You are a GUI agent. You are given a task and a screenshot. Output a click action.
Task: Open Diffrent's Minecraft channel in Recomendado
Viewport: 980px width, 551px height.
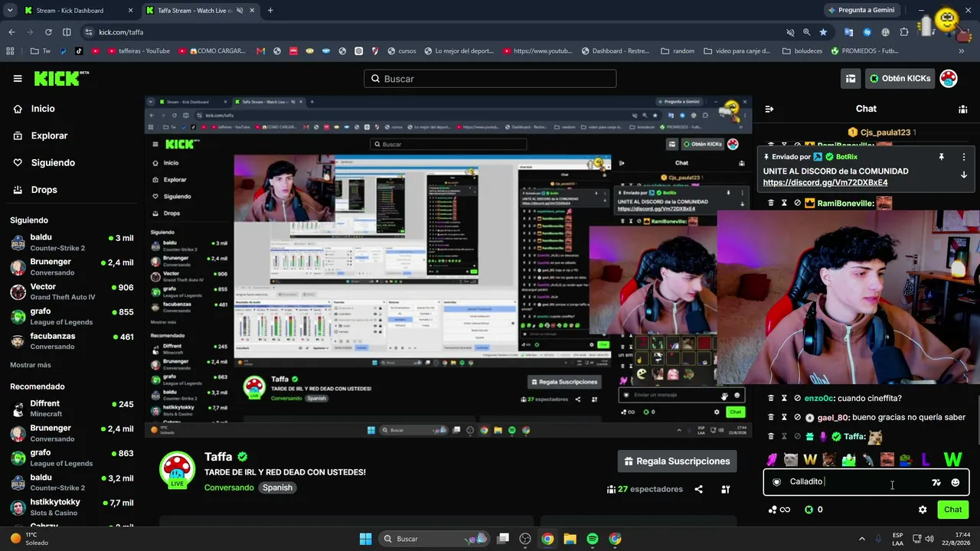point(72,408)
